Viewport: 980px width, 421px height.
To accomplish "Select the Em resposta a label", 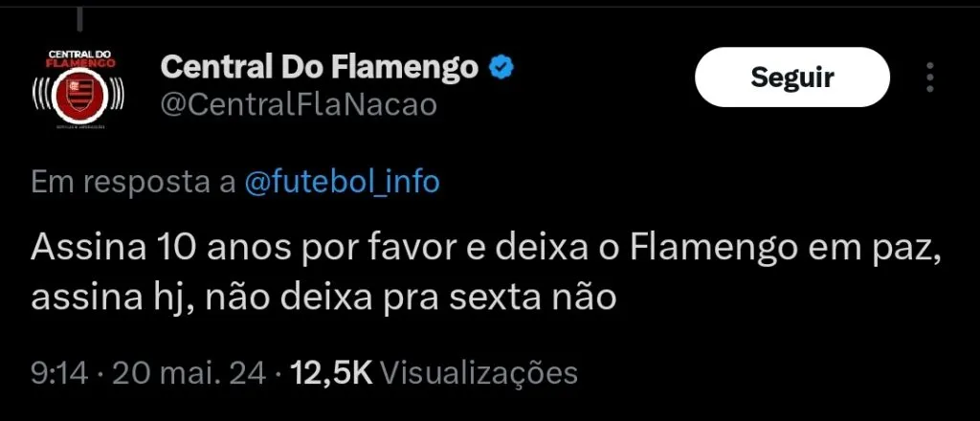I will pyautogui.click(x=134, y=183).
